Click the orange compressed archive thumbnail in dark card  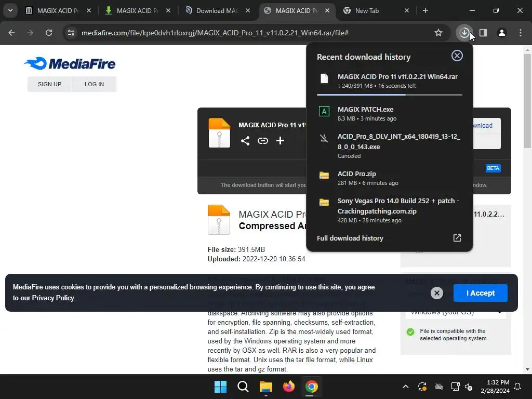click(x=219, y=133)
